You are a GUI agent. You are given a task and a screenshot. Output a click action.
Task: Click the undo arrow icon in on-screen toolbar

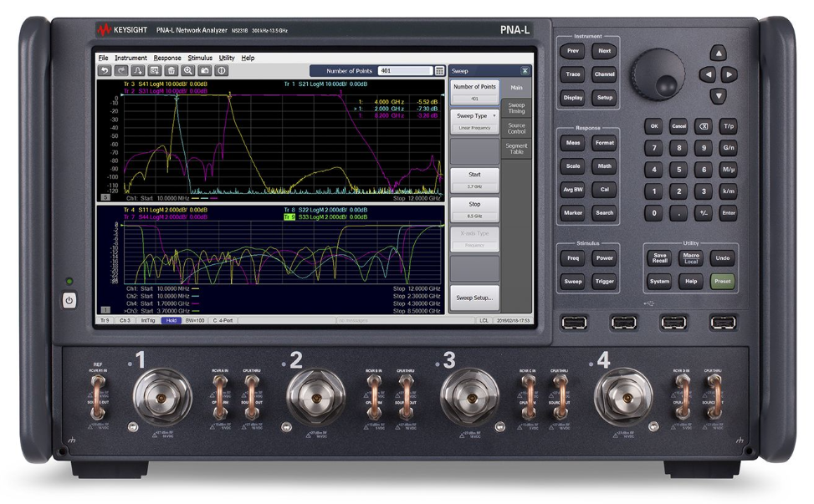(x=105, y=70)
